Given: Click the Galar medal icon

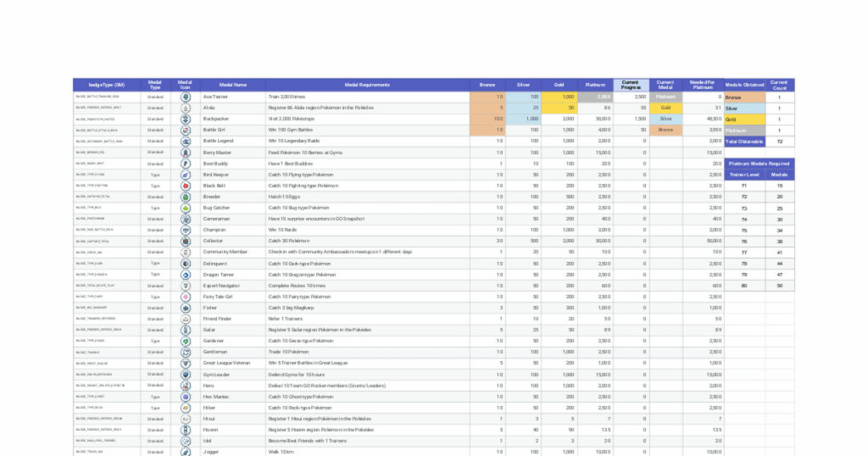Looking at the screenshot, I should (186, 330).
